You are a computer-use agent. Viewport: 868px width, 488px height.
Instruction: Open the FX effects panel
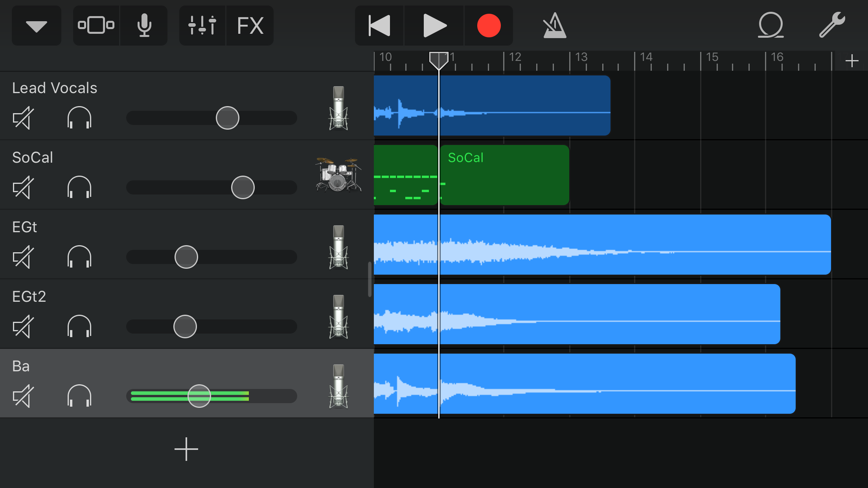click(x=250, y=26)
